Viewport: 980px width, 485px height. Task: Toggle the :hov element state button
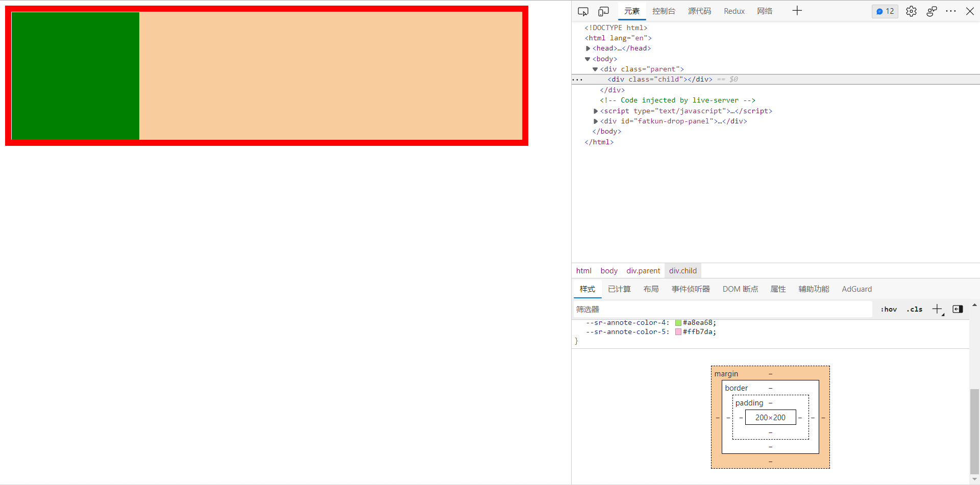click(x=889, y=310)
